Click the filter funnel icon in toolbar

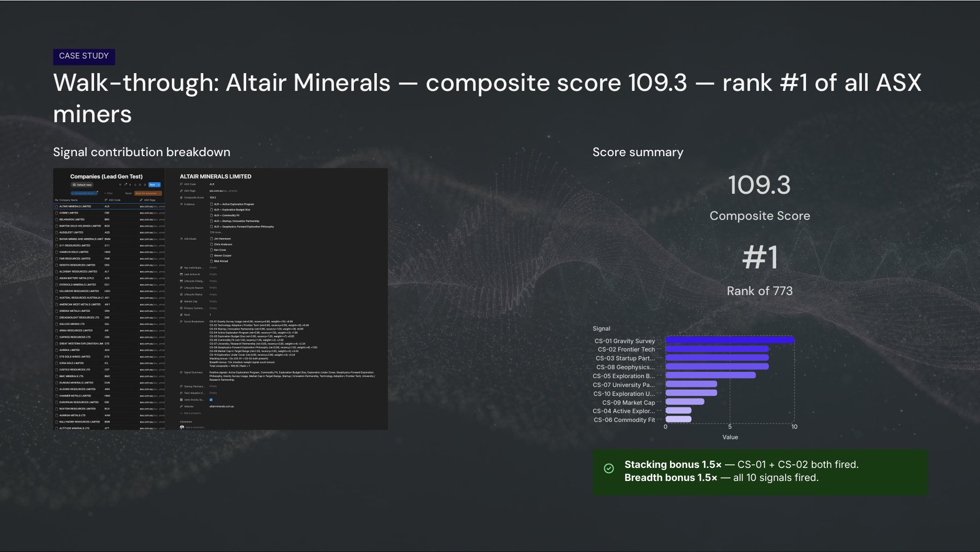click(120, 185)
